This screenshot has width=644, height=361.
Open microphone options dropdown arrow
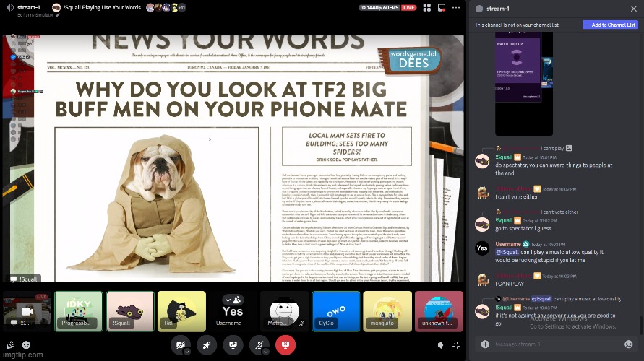coord(266,352)
